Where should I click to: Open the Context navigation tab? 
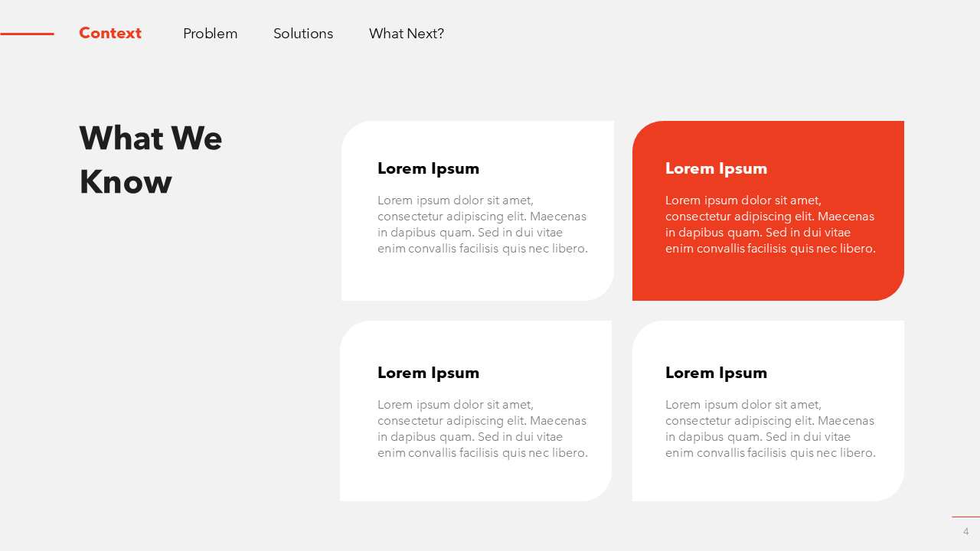[110, 34]
